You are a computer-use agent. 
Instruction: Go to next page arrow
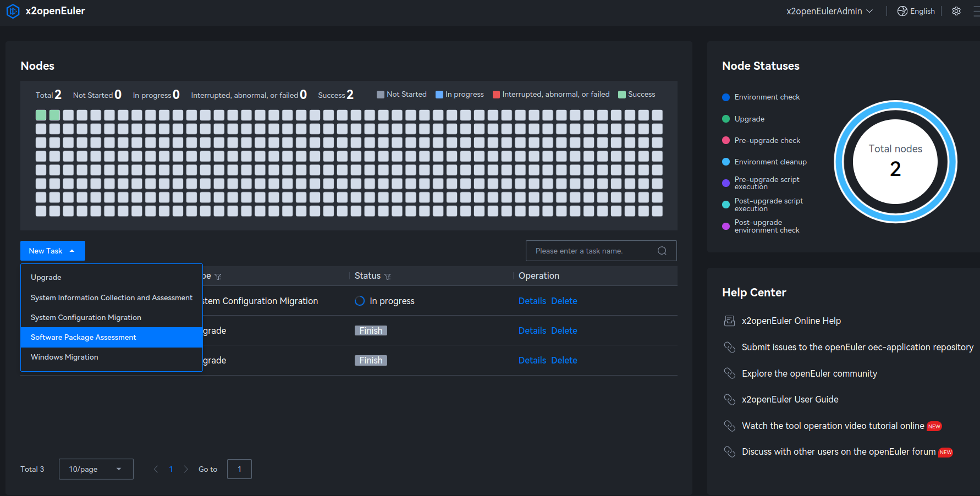(186, 469)
